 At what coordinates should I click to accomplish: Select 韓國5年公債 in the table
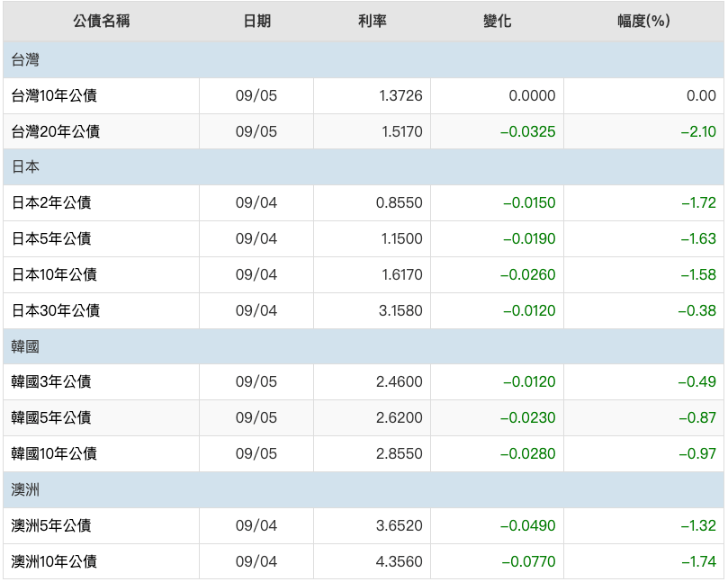51,418
